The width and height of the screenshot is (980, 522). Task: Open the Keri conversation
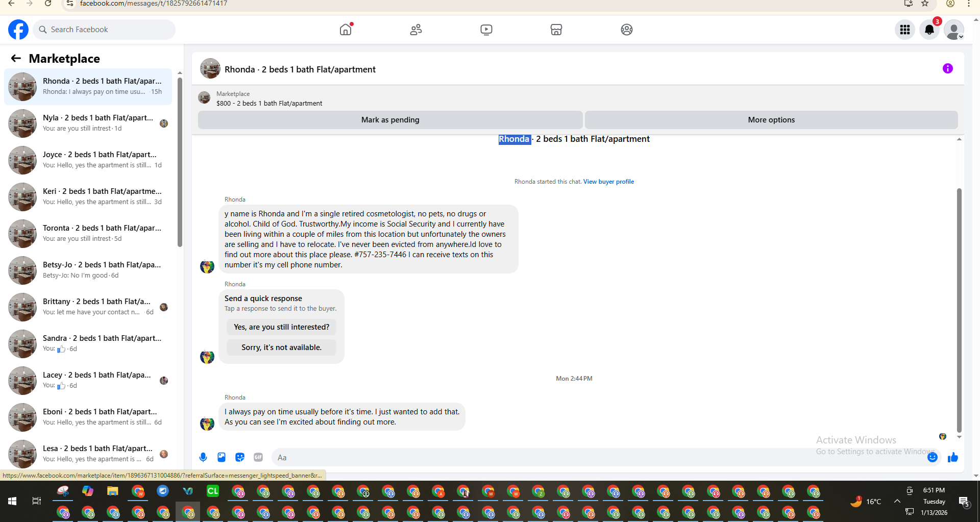tap(88, 197)
